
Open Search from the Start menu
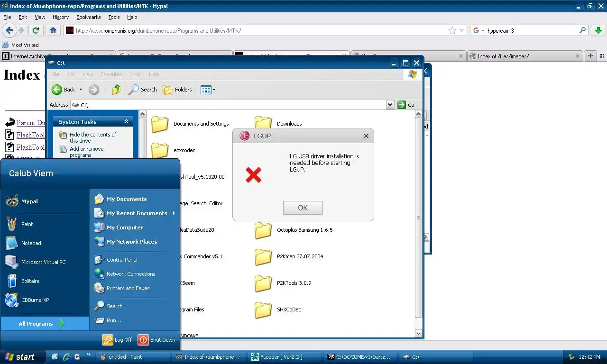(134, 306)
